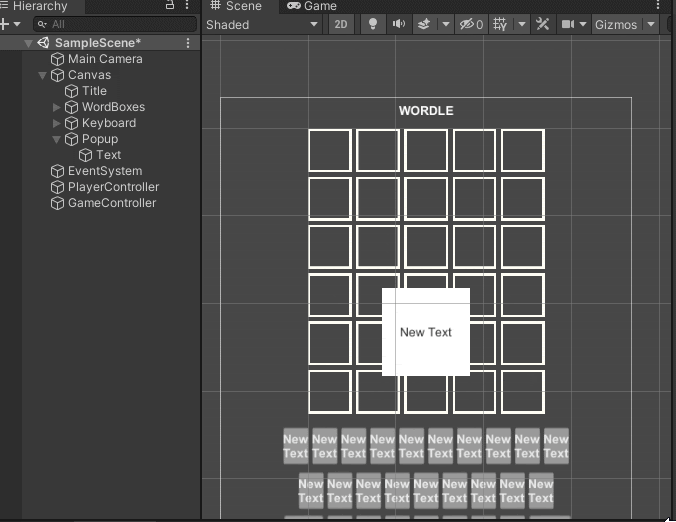
Task: Select Keyboard object in Hierarchy
Action: click(x=109, y=123)
